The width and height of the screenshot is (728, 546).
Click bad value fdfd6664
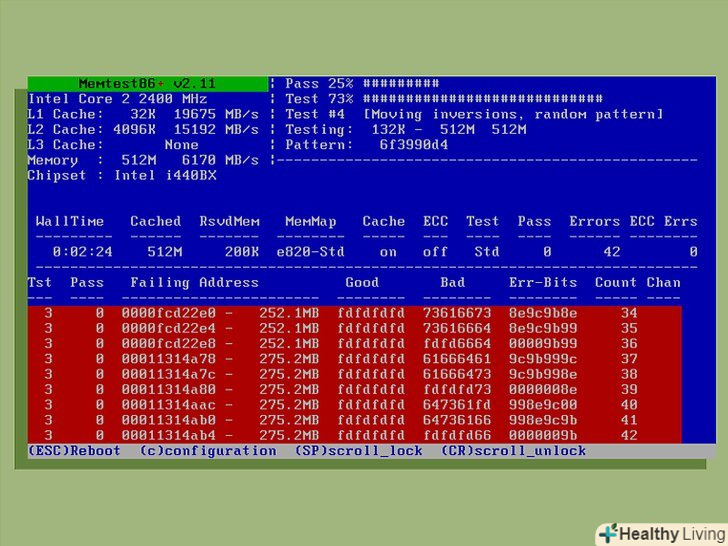point(457,344)
